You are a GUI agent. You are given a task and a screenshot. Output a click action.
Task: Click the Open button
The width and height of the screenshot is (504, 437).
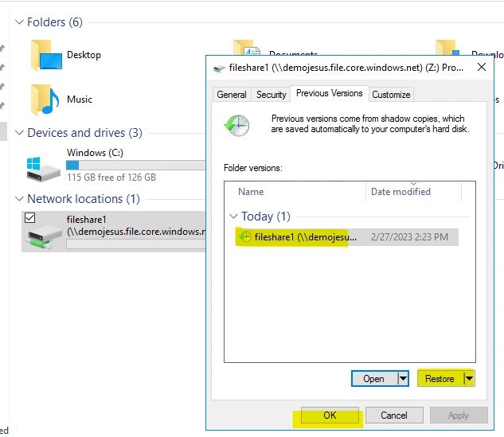point(374,379)
